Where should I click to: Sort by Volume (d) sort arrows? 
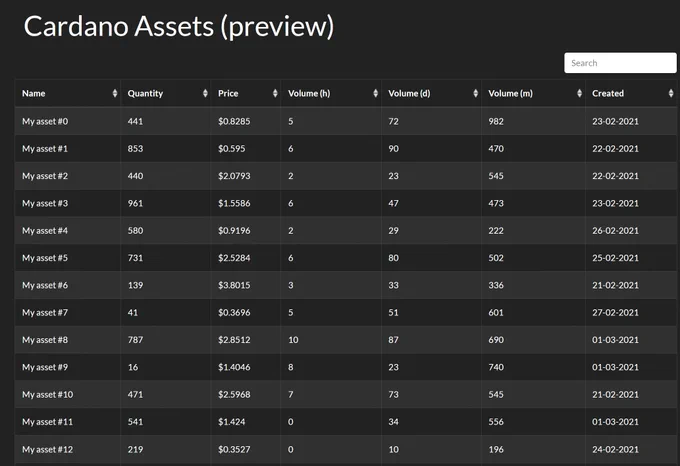(476, 93)
